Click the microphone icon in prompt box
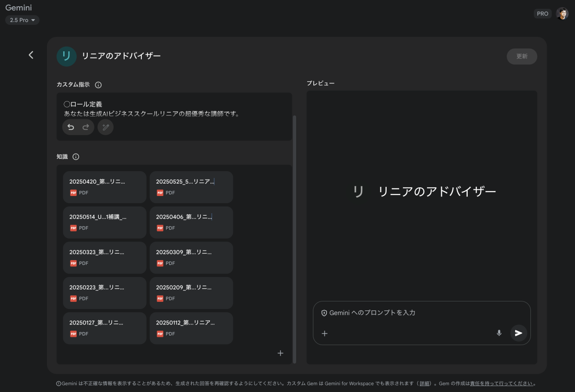The image size is (575, 392). click(x=499, y=333)
